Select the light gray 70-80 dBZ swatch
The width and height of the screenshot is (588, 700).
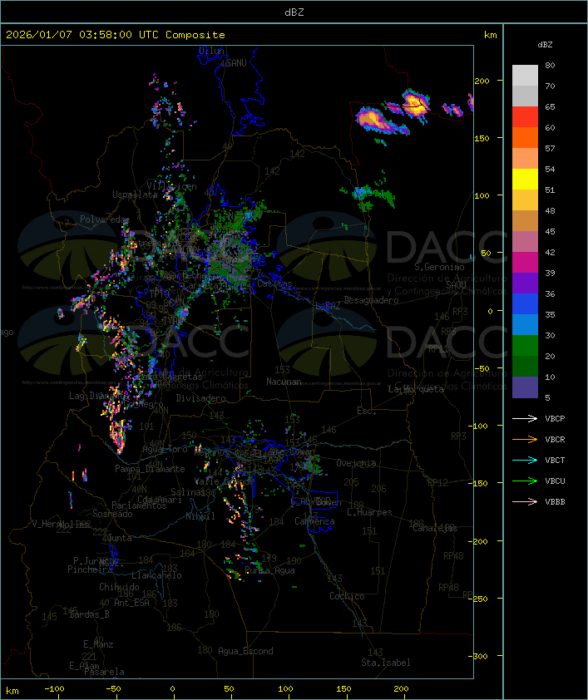pyautogui.click(x=525, y=76)
